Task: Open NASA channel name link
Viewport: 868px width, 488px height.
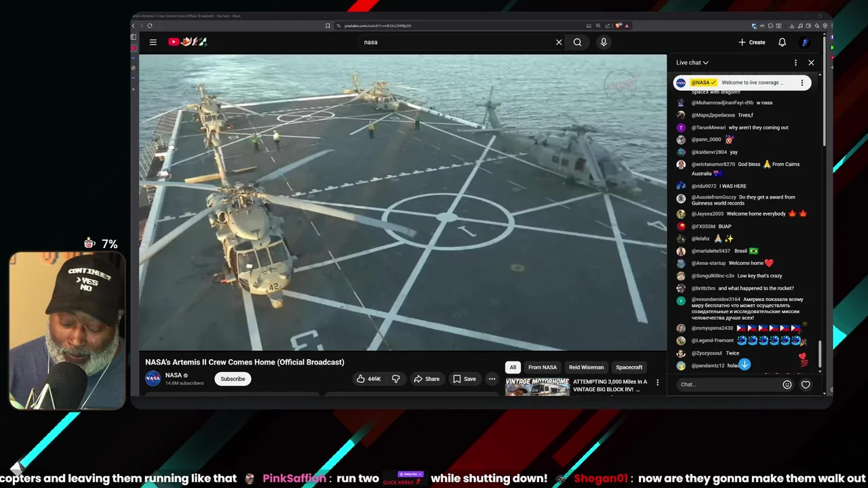Action: pyautogui.click(x=174, y=375)
